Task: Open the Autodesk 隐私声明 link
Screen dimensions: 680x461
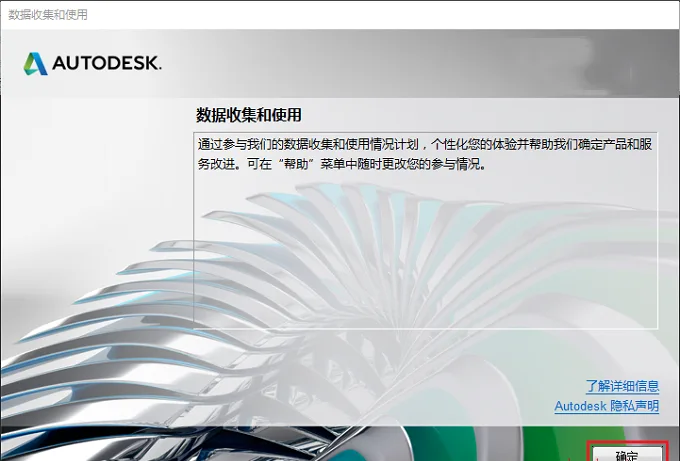Action: pos(607,406)
